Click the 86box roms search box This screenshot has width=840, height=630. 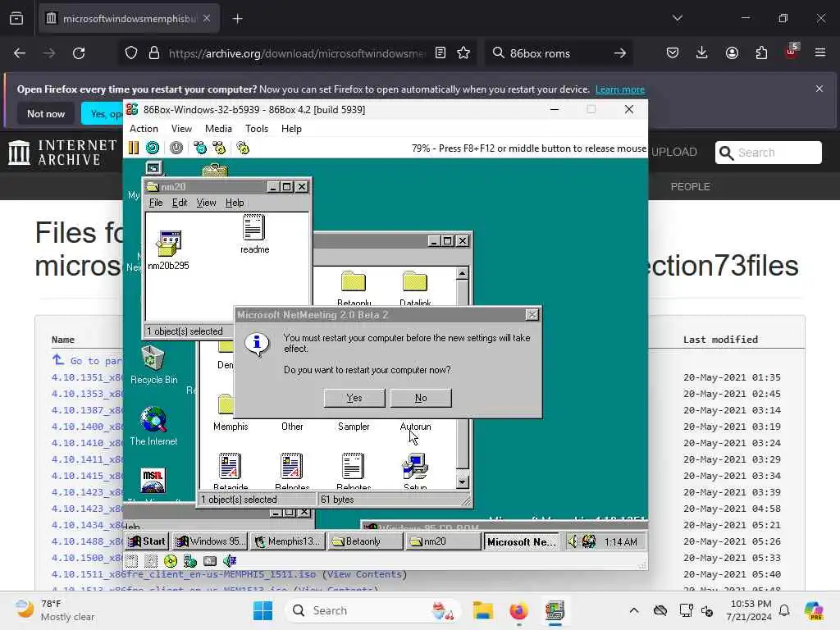click(558, 53)
